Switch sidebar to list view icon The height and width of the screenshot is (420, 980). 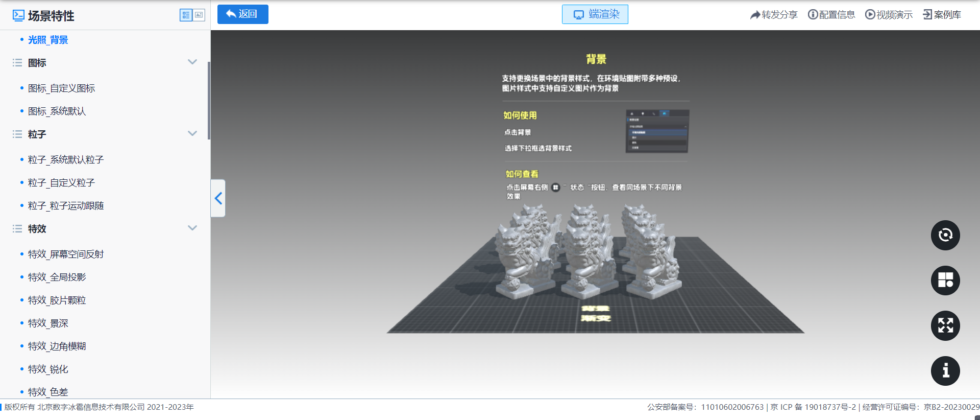pyautogui.click(x=186, y=15)
